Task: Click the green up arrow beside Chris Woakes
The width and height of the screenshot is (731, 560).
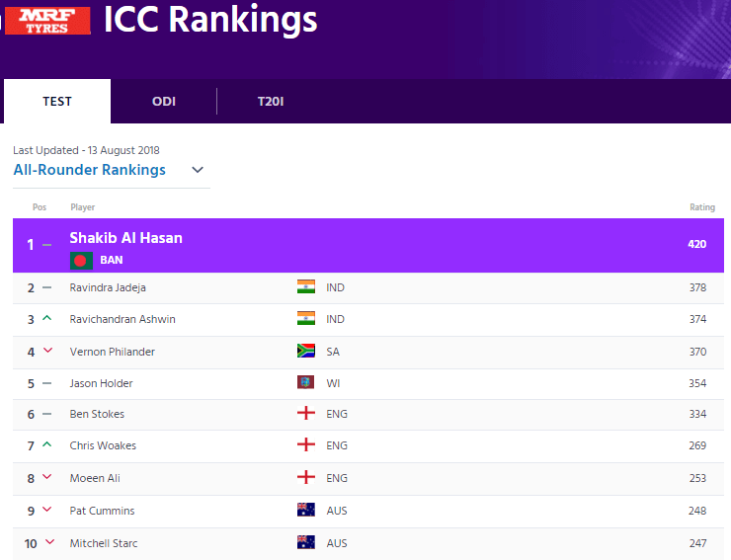Action: [x=47, y=445]
